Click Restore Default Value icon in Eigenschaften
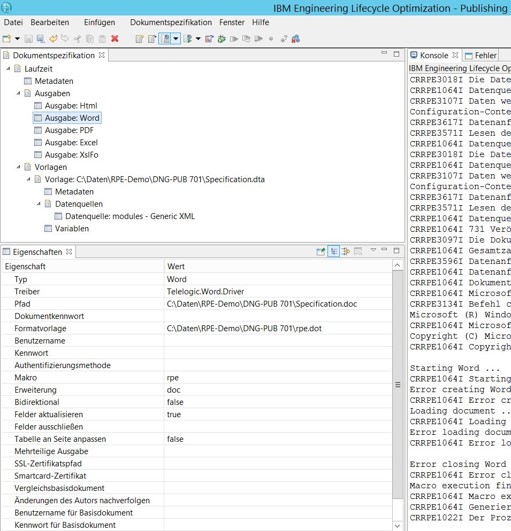 point(358,252)
